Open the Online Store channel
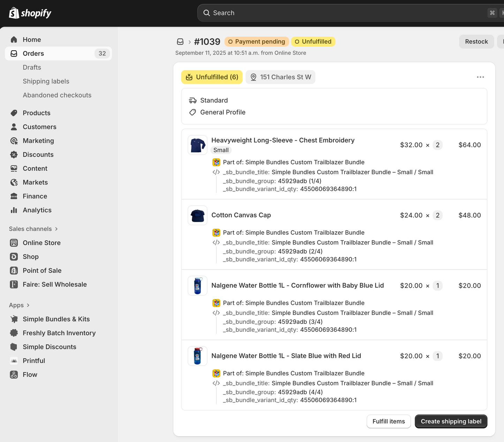The height and width of the screenshot is (442, 504). (x=42, y=243)
